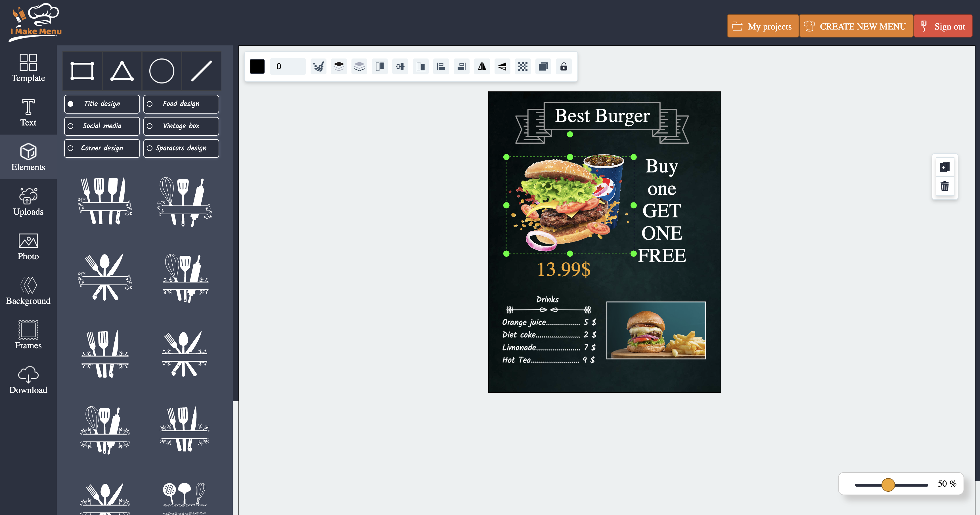Pick third-row fork spatula knife design
Image resolution: width=980 pixels, height=515 pixels.
click(x=105, y=354)
